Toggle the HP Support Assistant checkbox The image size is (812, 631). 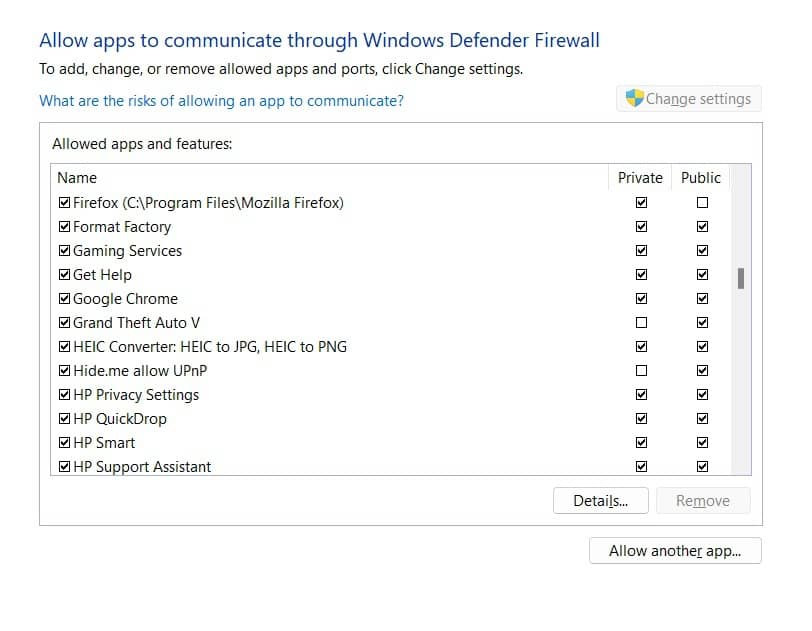(64, 466)
